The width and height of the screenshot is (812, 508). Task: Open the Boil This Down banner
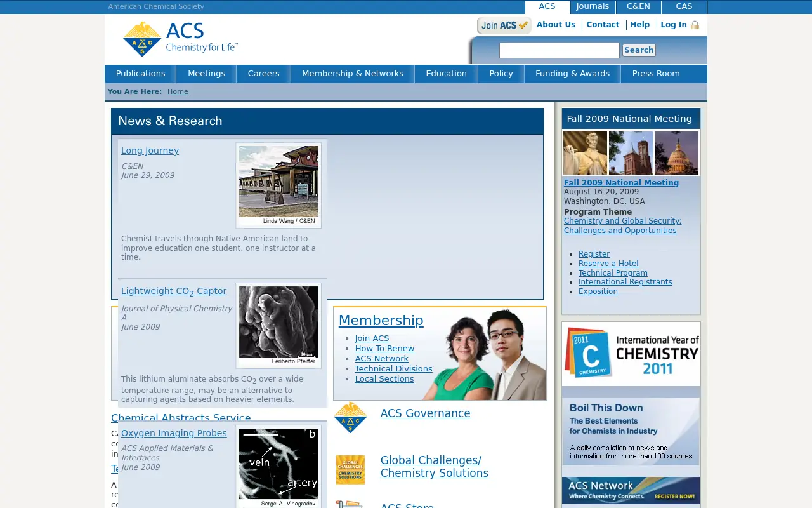coord(631,431)
